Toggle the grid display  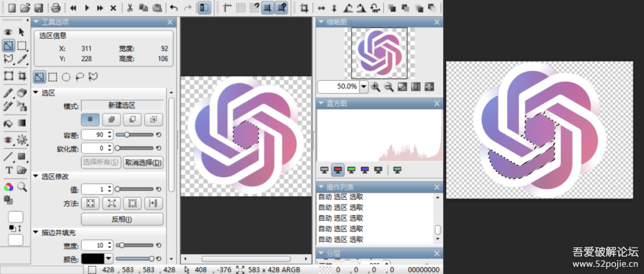tap(241, 8)
